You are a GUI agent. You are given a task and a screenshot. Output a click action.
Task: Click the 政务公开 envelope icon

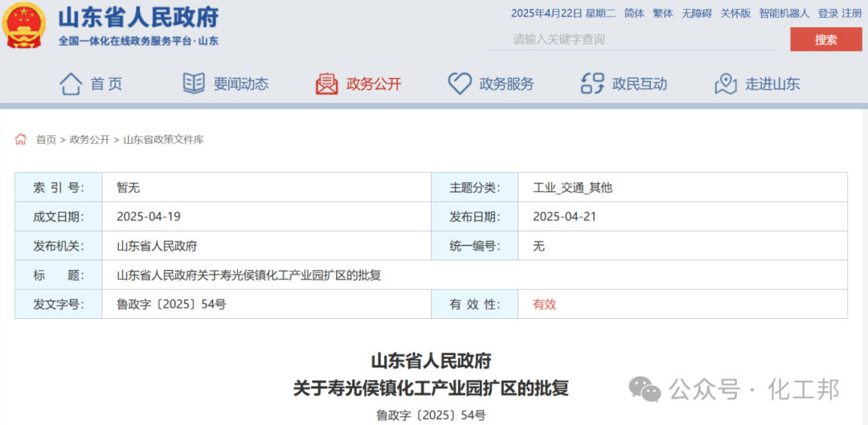click(327, 84)
